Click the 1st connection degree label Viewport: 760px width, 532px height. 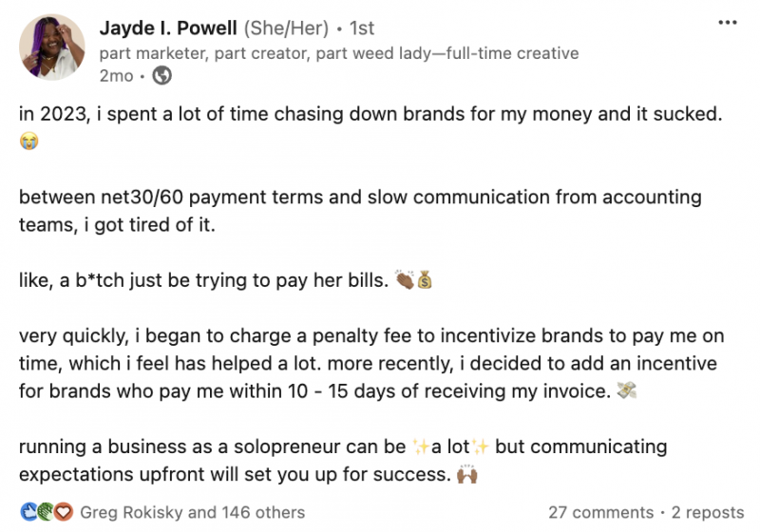[362, 28]
